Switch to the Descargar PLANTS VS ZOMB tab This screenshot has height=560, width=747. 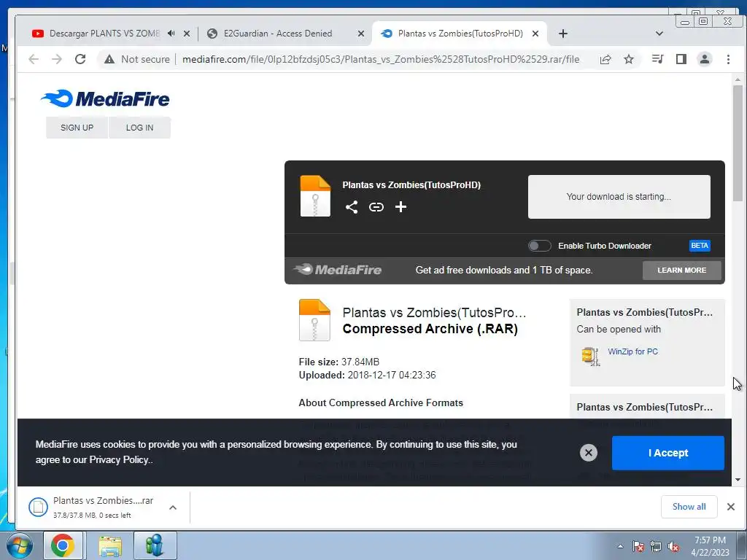point(104,34)
